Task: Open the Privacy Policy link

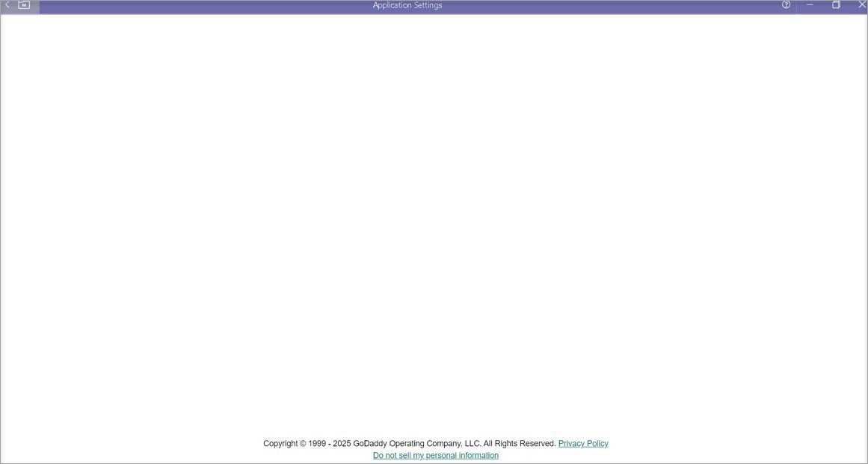Action: click(x=583, y=444)
